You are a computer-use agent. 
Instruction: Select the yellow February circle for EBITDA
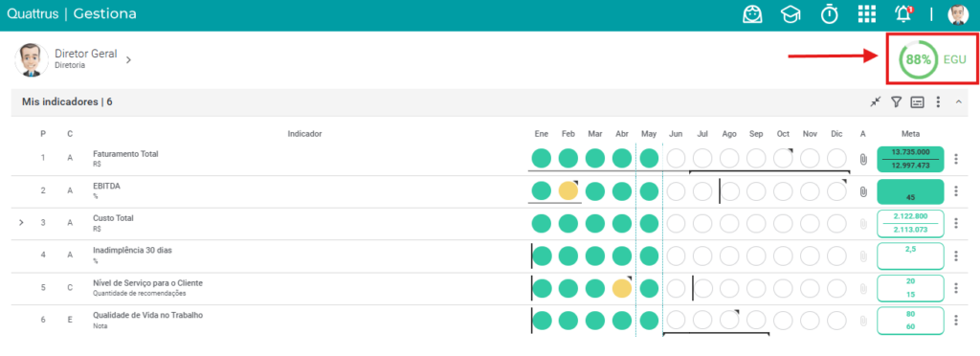(568, 190)
